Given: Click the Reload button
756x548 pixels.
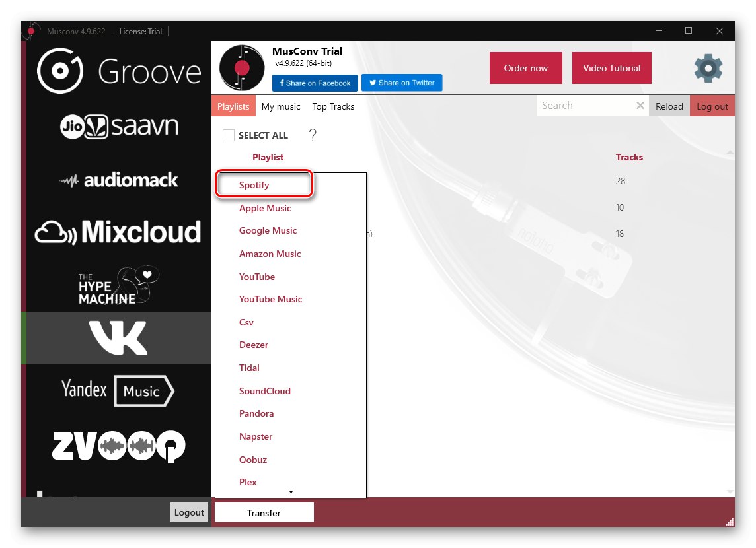Looking at the screenshot, I should [x=669, y=106].
